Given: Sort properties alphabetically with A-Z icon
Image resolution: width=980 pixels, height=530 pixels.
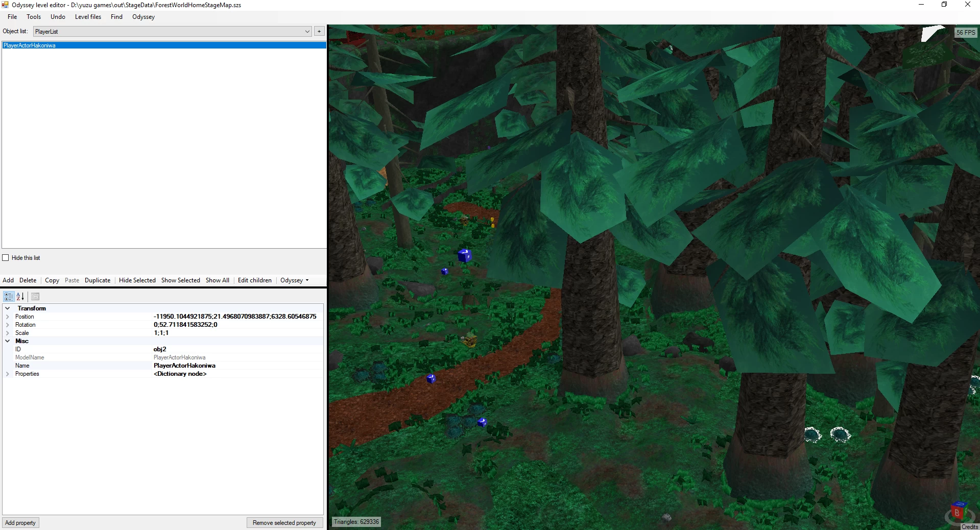Looking at the screenshot, I should click(20, 296).
